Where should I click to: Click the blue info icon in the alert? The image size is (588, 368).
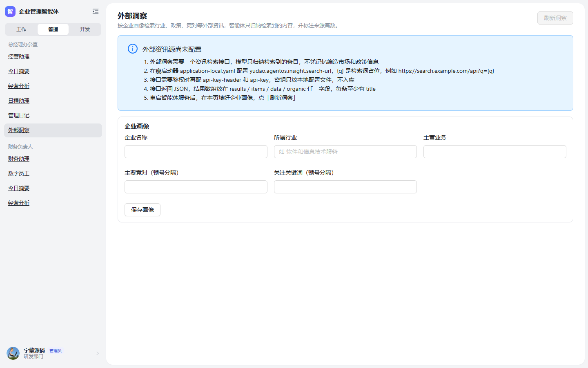[x=133, y=49]
